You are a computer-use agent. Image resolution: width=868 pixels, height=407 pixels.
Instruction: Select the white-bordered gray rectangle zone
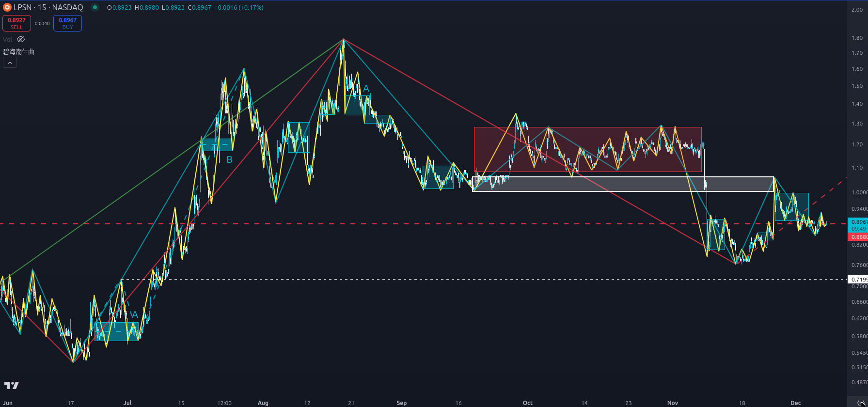coord(622,184)
